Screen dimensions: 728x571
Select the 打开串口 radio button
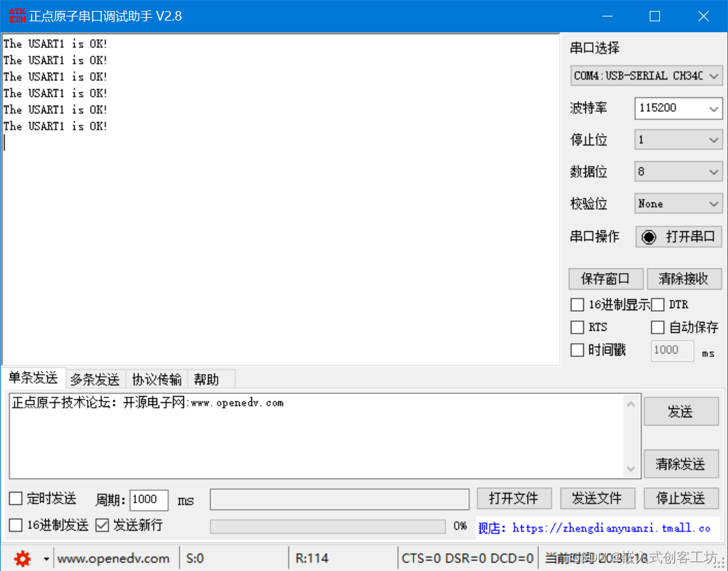(649, 236)
